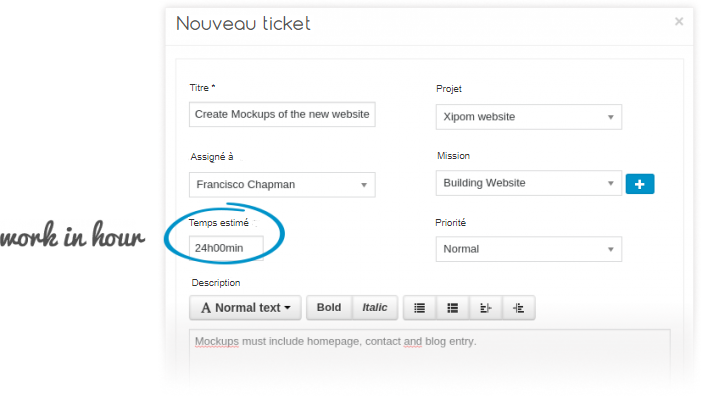Open the Priorité dropdown set to Normal
The image size is (702, 400).
[529, 249]
